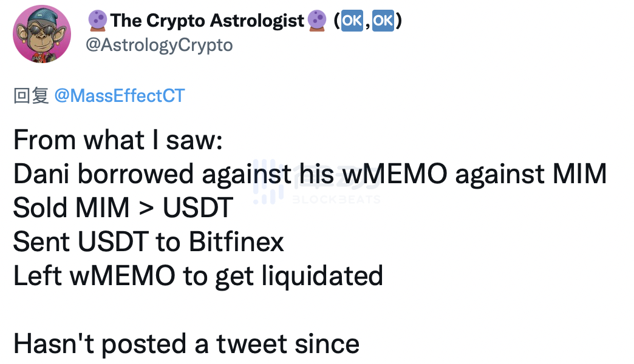634x364 pixels.
Task: Click the 回复 reply label
Action: pyautogui.click(x=31, y=96)
